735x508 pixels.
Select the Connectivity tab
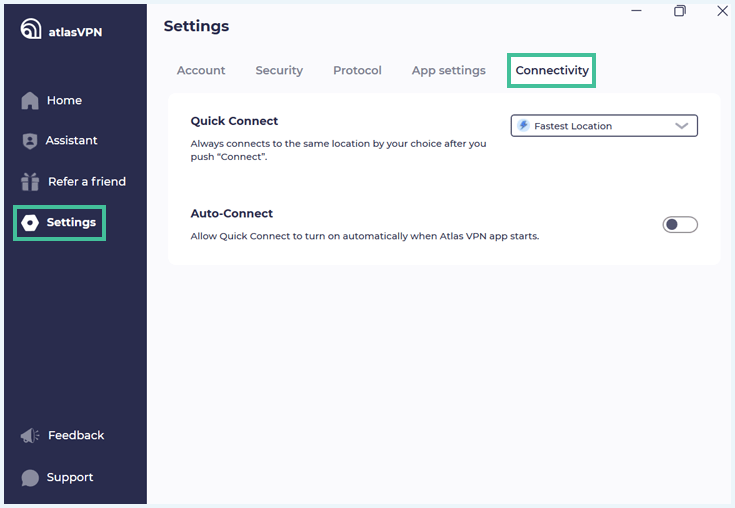tap(552, 70)
